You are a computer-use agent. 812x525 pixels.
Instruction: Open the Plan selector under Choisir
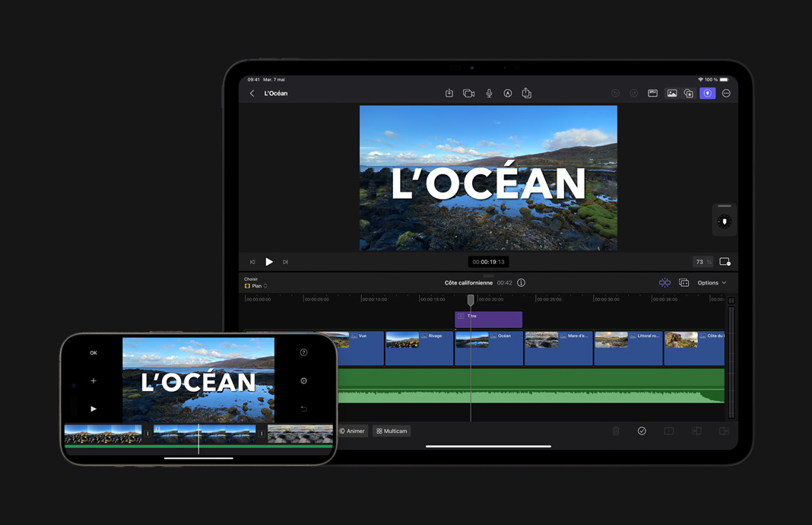pyautogui.click(x=257, y=285)
